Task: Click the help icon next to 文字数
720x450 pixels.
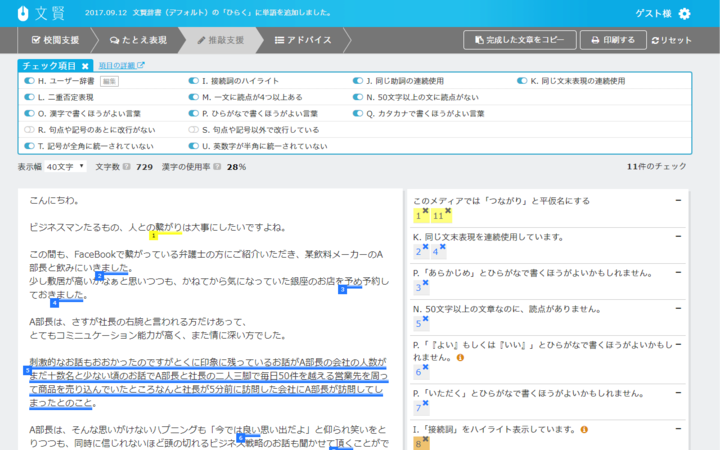Action: point(127,167)
